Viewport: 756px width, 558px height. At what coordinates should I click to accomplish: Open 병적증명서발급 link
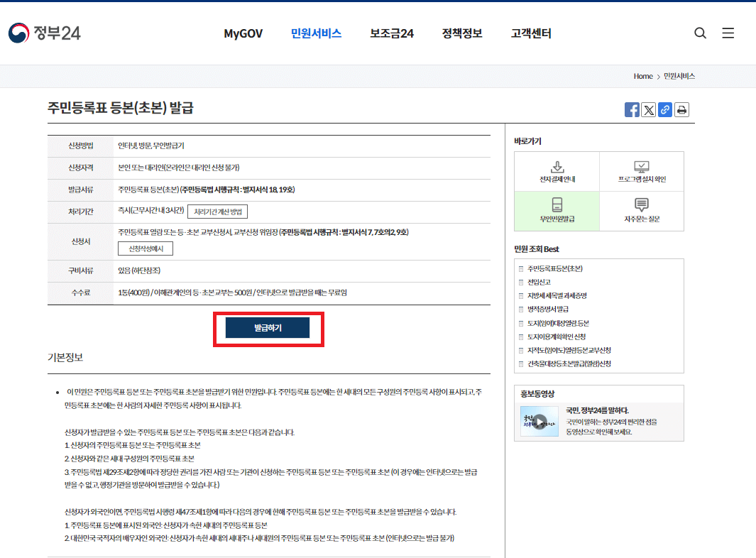tap(548, 309)
